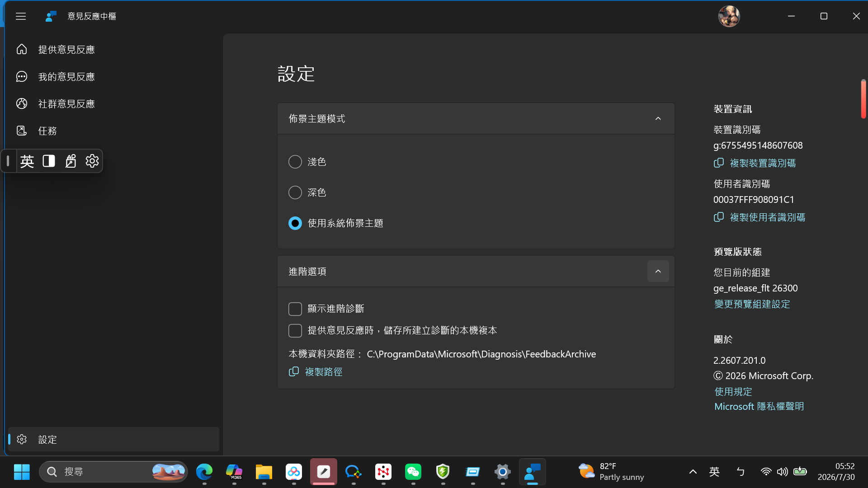
Task: Click 複製裝置識別碼 link
Action: coord(755,163)
